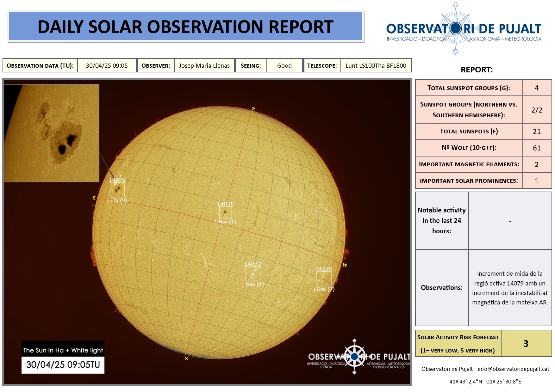The width and height of the screenshot is (555, 392).
Task: Select the sunspot region 14076 box
Action: tap(225, 212)
